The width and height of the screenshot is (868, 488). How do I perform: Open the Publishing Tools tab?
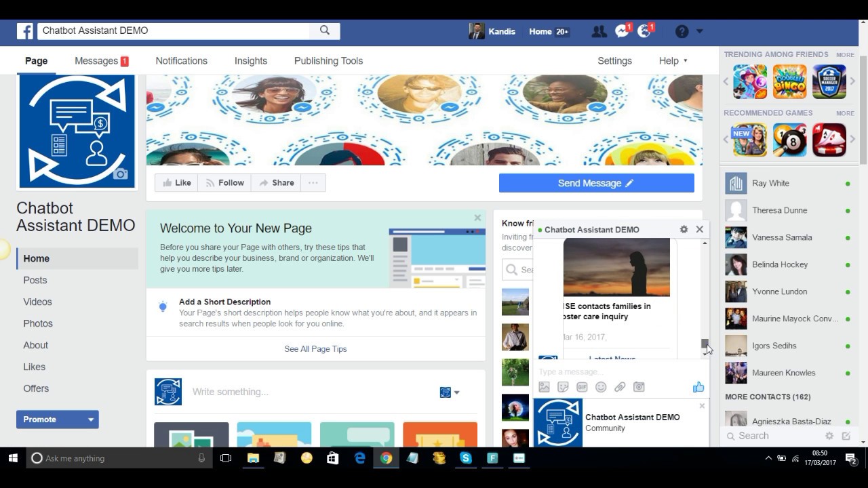(x=328, y=61)
